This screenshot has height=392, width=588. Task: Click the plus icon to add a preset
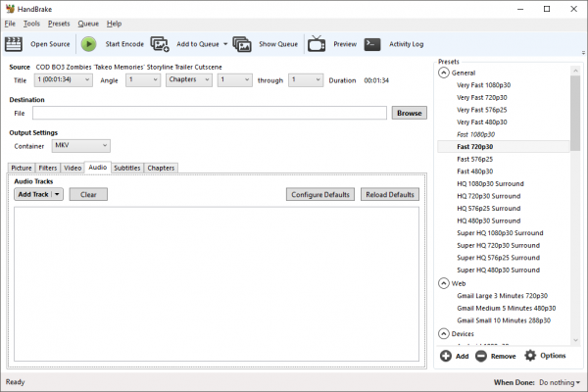click(x=446, y=356)
